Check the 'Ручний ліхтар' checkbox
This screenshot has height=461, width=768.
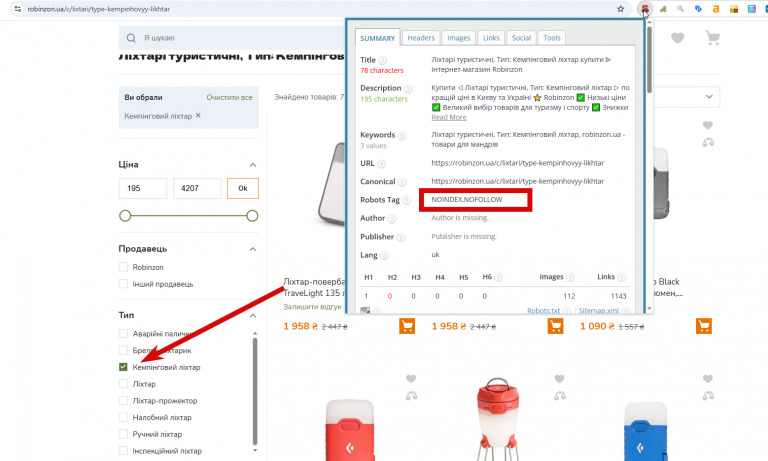[123, 434]
